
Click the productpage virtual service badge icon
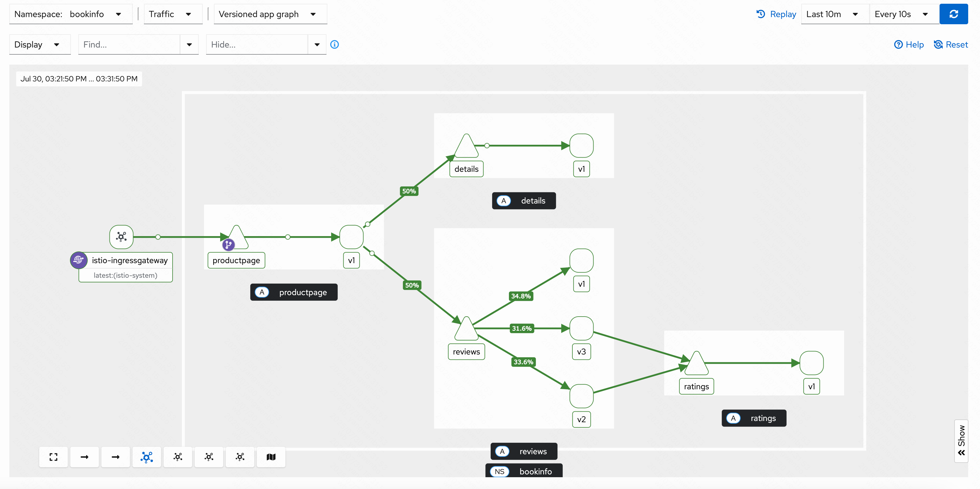click(228, 244)
